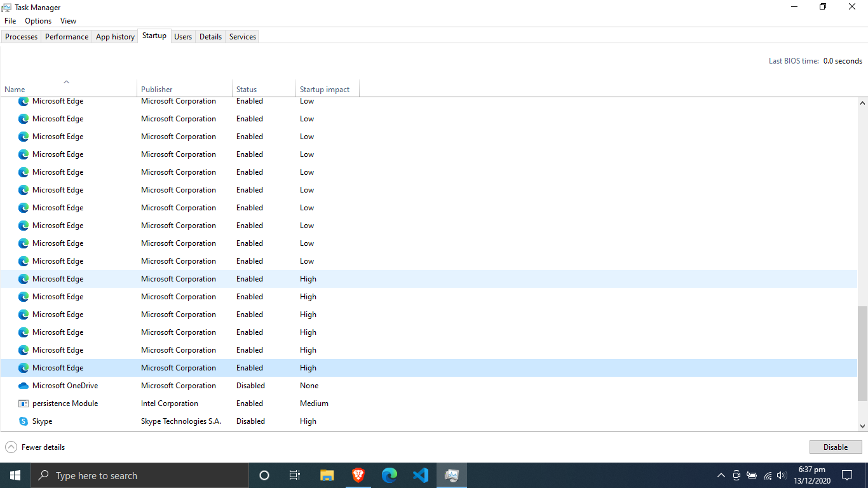Click Skype Technologies S.A. publisher cell
The width and height of the screenshot is (868, 488).
181,421
